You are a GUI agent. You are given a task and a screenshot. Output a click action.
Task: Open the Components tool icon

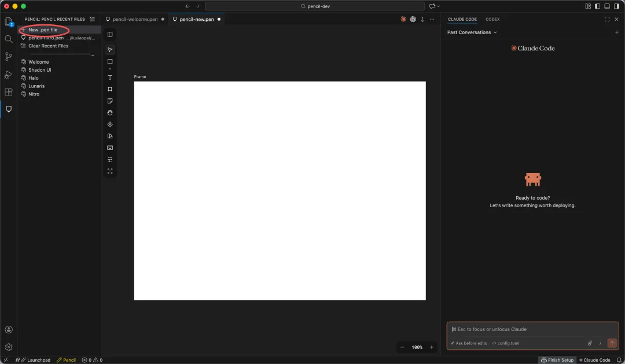[x=110, y=124]
